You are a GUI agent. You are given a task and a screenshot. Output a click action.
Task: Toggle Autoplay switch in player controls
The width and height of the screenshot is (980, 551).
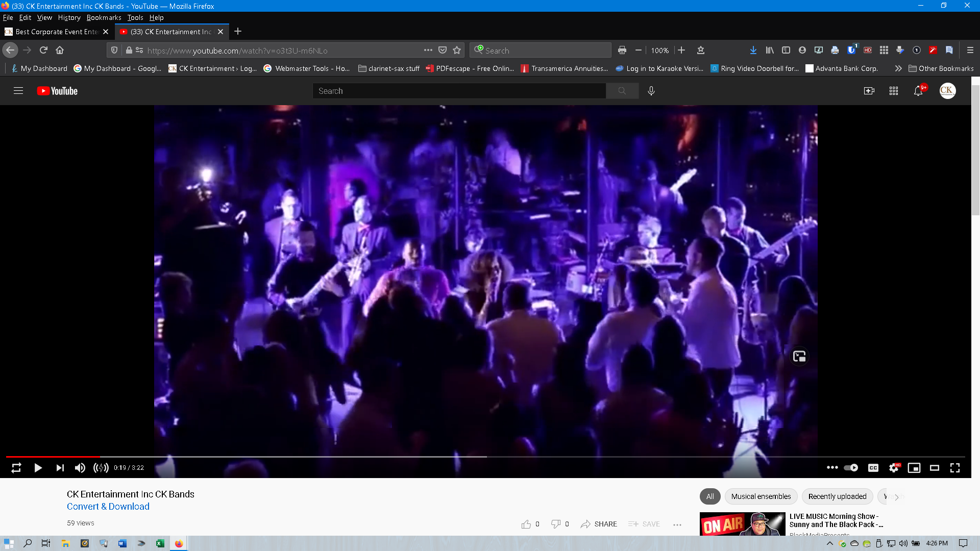(x=851, y=467)
